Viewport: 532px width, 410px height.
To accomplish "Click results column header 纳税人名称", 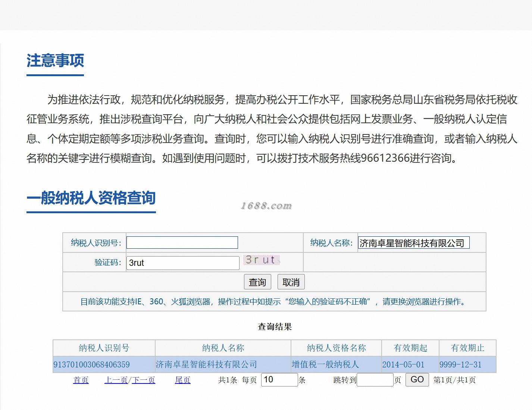I will pyautogui.click(x=223, y=348).
